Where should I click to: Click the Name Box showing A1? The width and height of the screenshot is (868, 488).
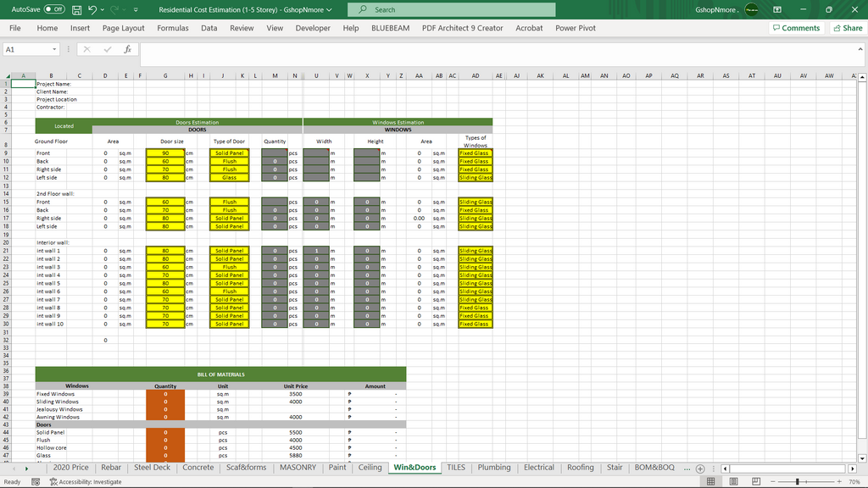pyautogui.click(x=26, y=49)
